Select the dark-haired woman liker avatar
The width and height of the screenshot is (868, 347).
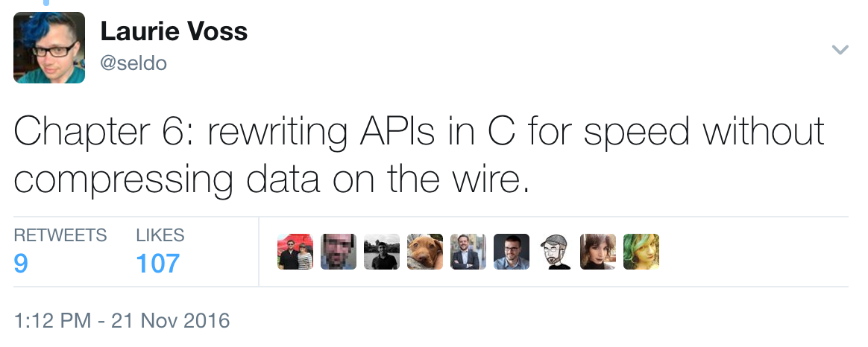(598, 252)
